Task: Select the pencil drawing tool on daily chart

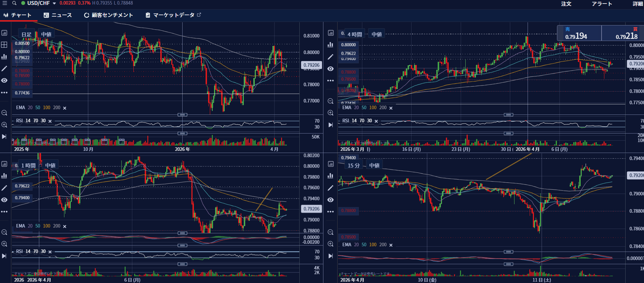Action: coord(4,69)
